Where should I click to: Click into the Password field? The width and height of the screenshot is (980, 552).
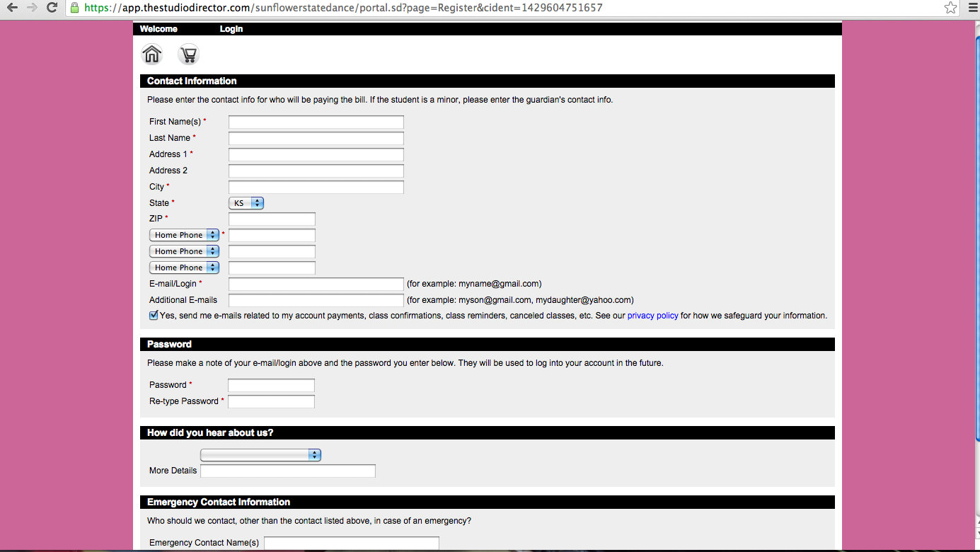271,385
